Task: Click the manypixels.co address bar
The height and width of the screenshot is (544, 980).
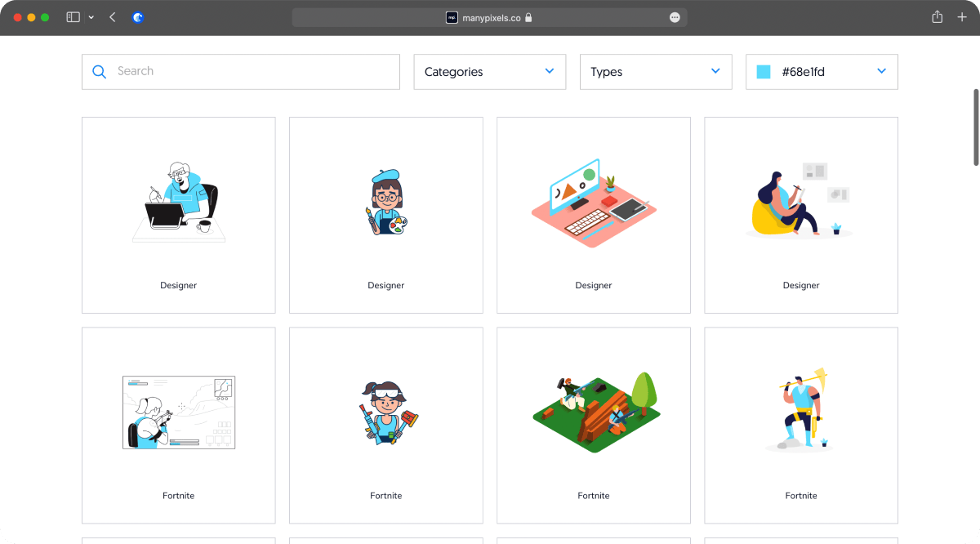Action: click(x=489, y=17)
